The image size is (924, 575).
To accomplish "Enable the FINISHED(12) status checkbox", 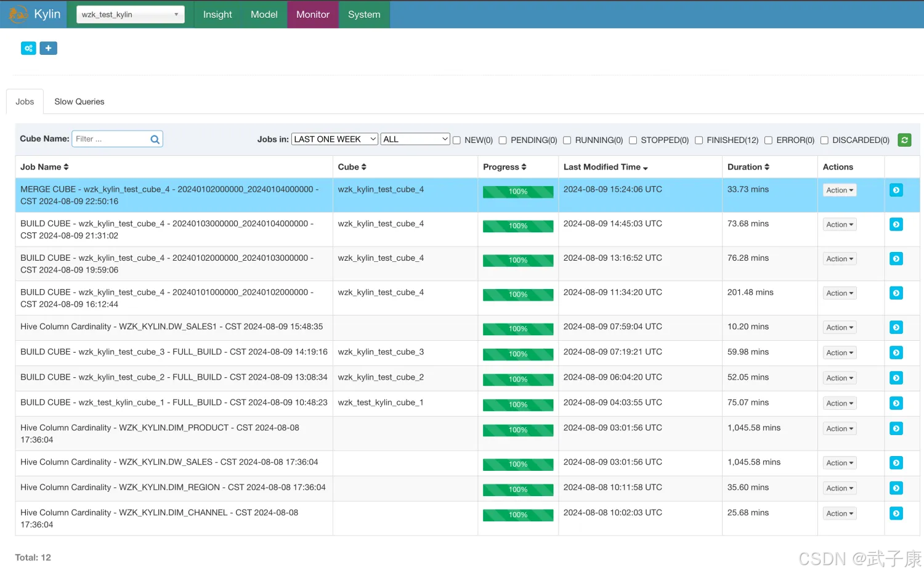I will [x=699, y=141].
